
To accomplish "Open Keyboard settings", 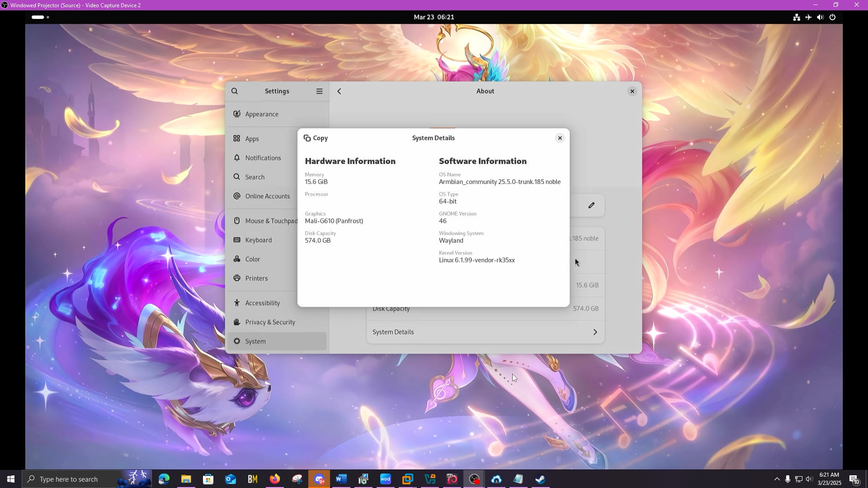I will pyautogui.click(x=258, y=240).
